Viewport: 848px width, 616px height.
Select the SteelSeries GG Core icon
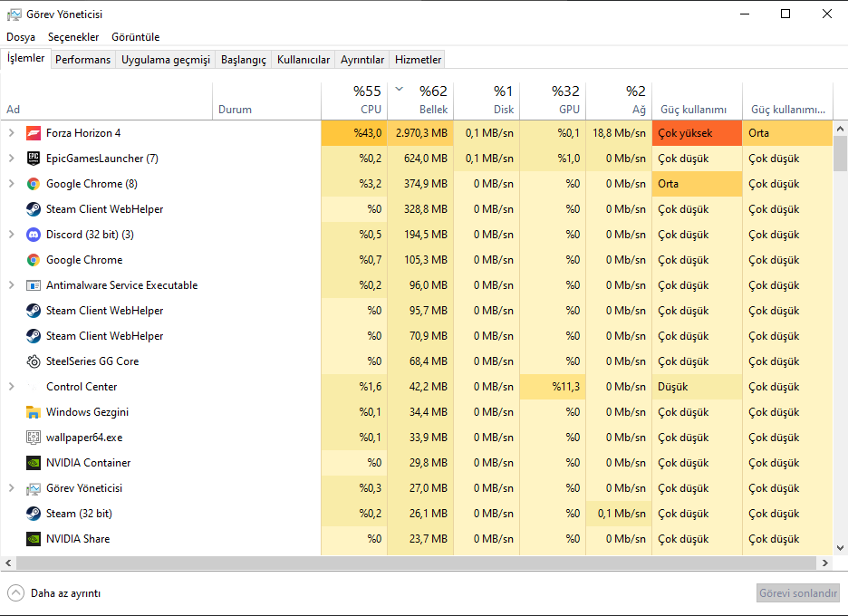click(x=34, y=361)
